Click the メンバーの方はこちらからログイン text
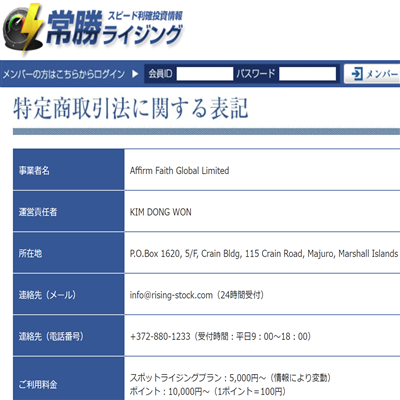The height and width of the screenshot is (400, 400). click(64, 74)
